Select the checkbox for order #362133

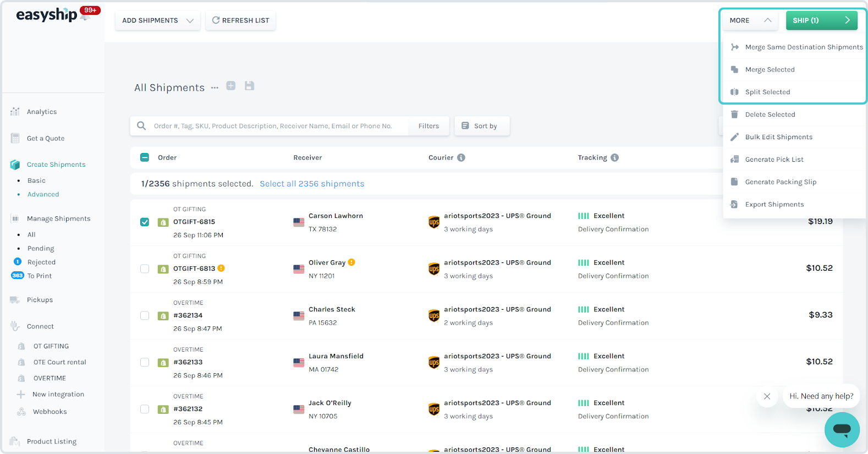145,363
